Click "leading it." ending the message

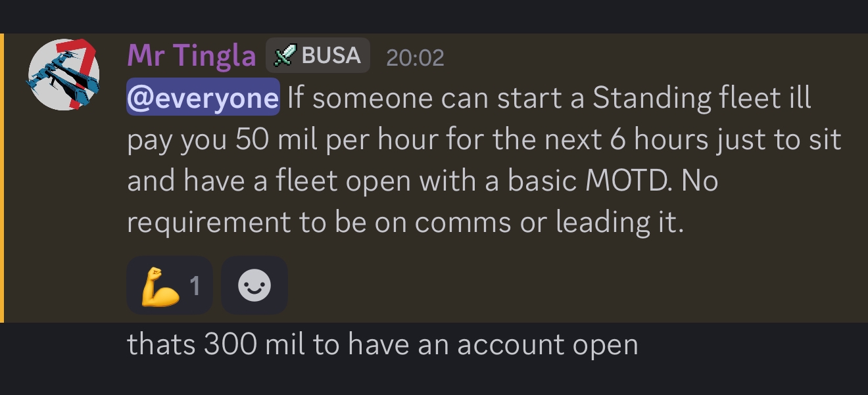pos(620,222)
